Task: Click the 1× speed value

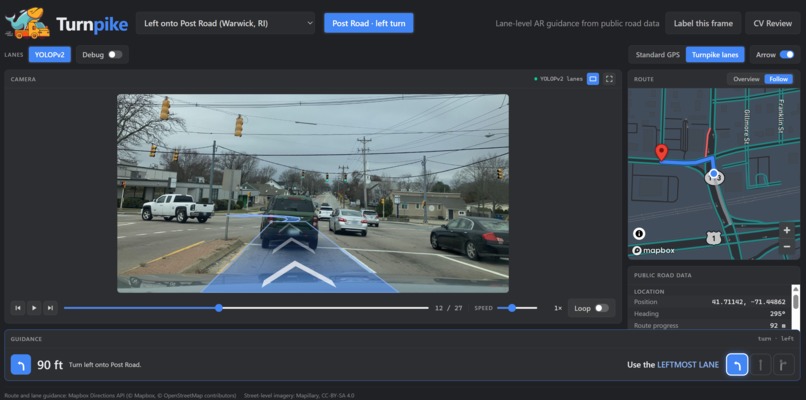Action: (558, 308)
